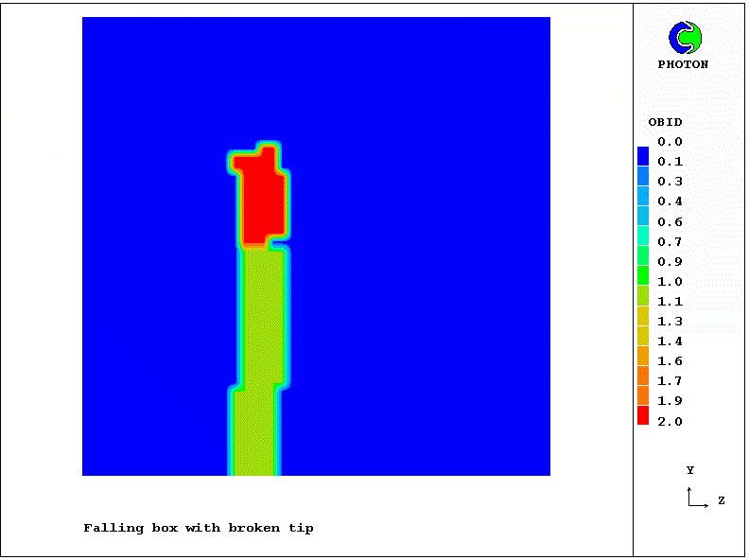Click the 0.4 legend value label

point(671,201)
